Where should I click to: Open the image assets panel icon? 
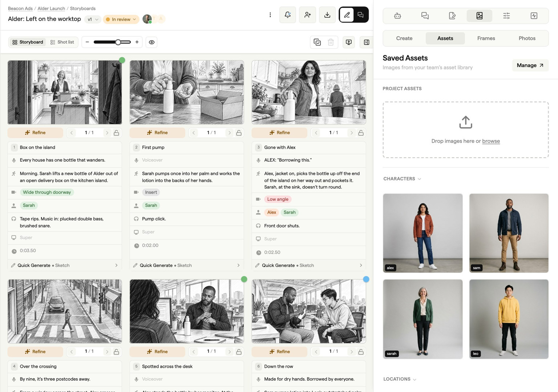coord(479,16)
